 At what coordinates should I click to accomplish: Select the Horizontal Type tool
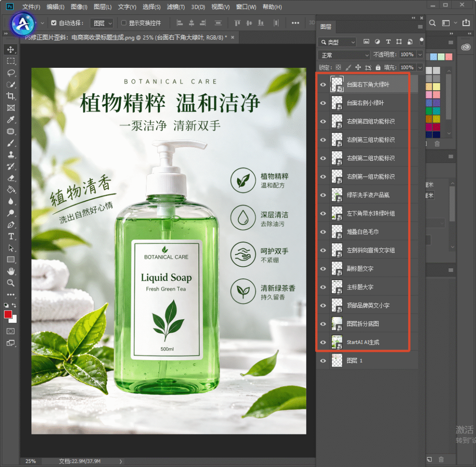click(x=11, y=237)
